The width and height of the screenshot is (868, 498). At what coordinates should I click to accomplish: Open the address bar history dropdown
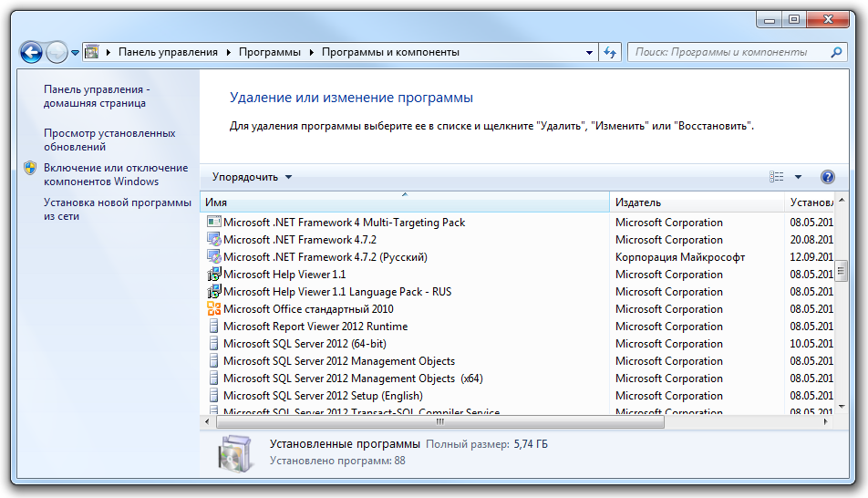coord(589,53)
